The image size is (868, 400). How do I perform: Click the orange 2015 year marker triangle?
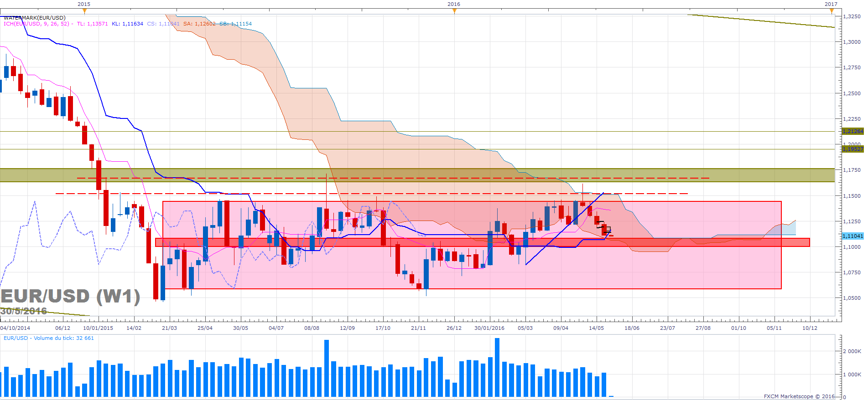(84, 11)
